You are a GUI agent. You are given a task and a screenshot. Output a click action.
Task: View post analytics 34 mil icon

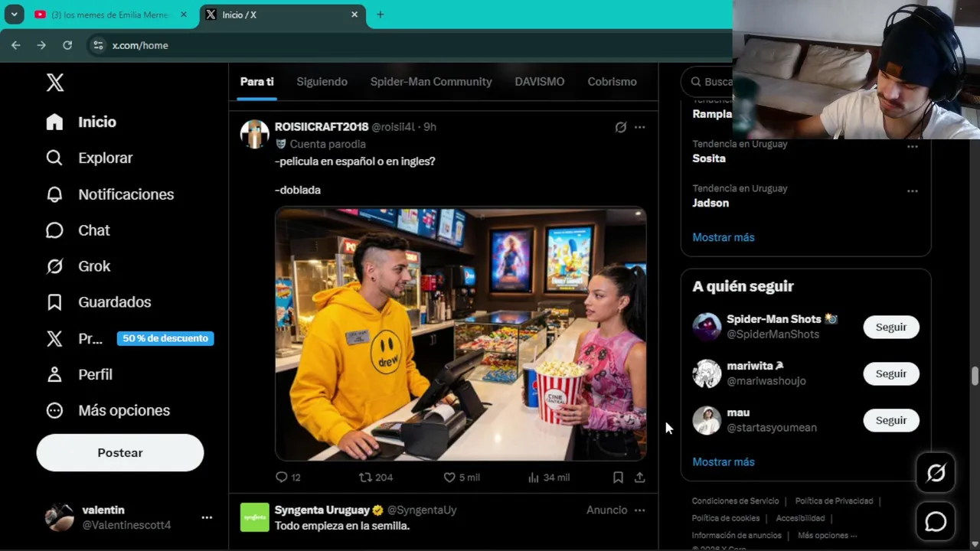tap(534, 477)
